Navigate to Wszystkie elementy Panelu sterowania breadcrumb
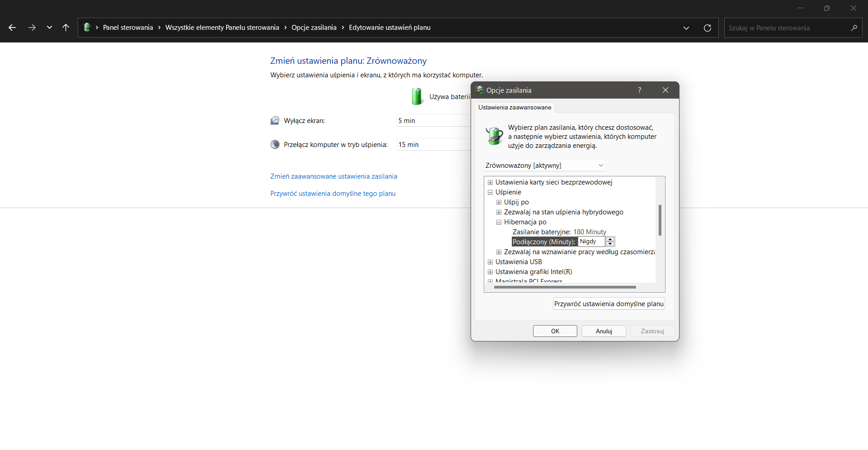 click(x=222, y=28)
